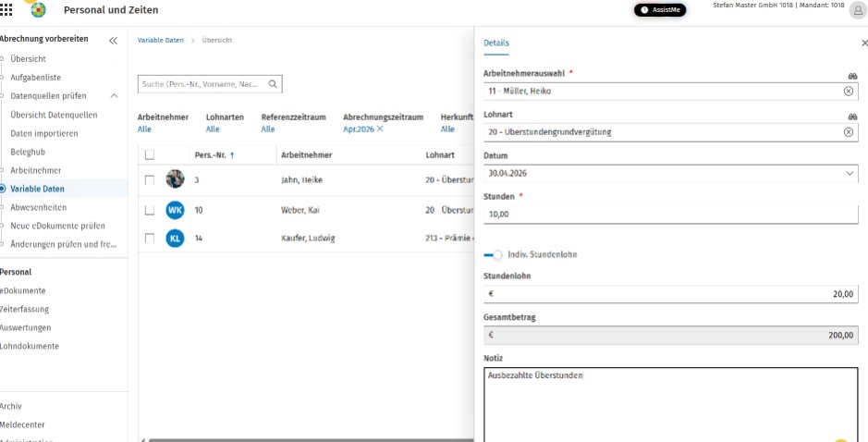Open Änderungen prüfen und freigeben step
The width and height of the screenshot is (868, 442).
(64, 244)
